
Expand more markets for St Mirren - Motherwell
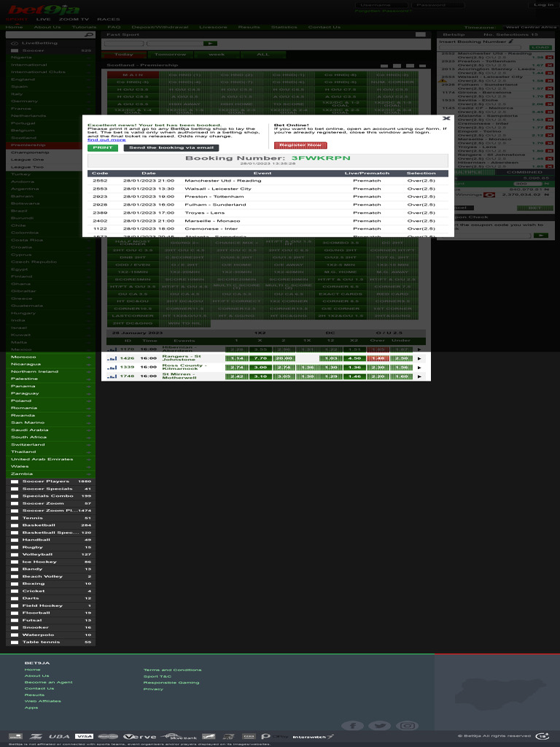[419, 376]
